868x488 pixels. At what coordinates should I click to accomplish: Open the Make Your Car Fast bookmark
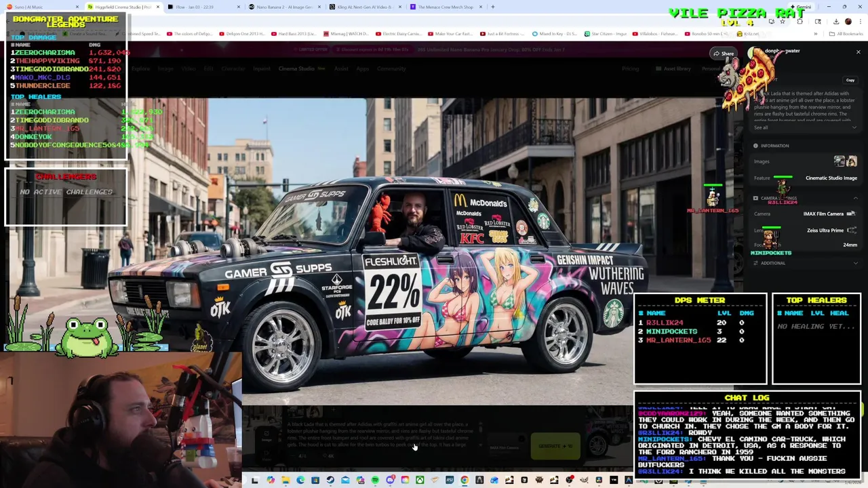coord(450,33)
